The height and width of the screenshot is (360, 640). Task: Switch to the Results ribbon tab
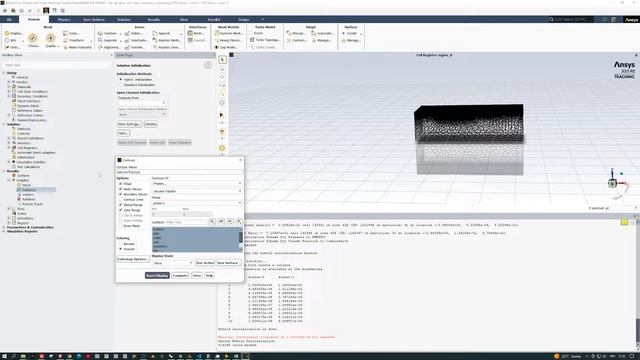pyautogui.click(x=154, y=19)
